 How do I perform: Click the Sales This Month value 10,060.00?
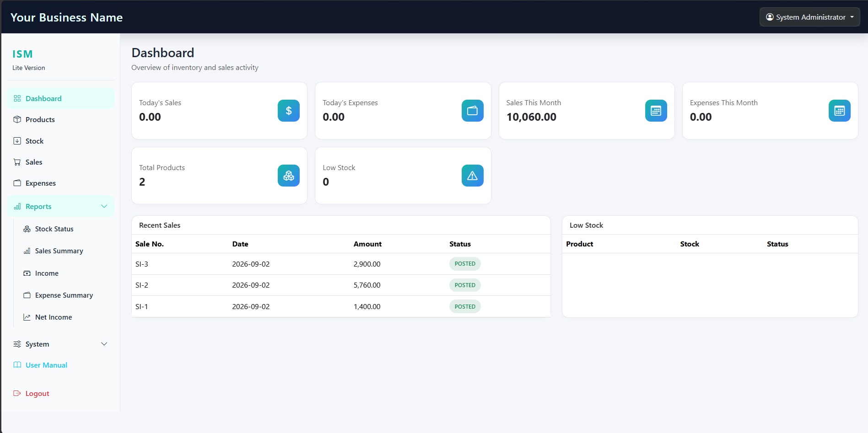coord(531,117)
